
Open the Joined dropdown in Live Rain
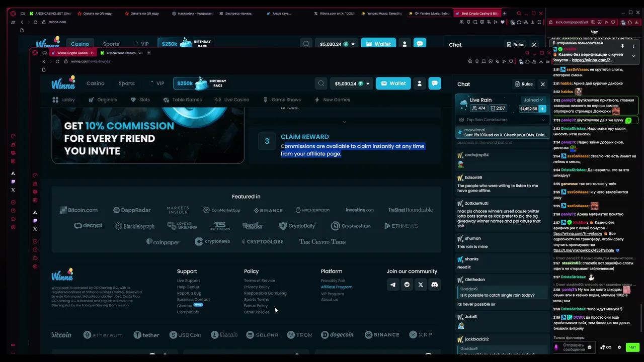tap(533, 100)
